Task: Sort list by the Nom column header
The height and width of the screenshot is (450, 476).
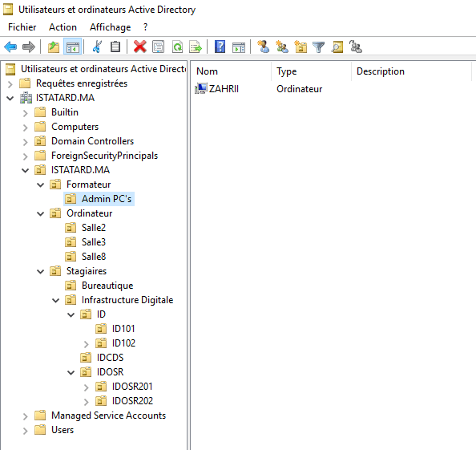Action: (232, 71)
